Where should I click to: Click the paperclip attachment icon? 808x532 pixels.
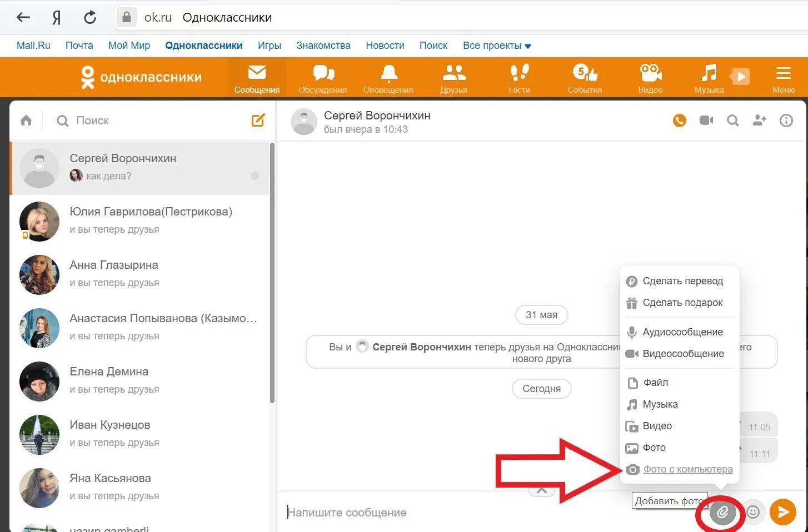click(722, 512)
